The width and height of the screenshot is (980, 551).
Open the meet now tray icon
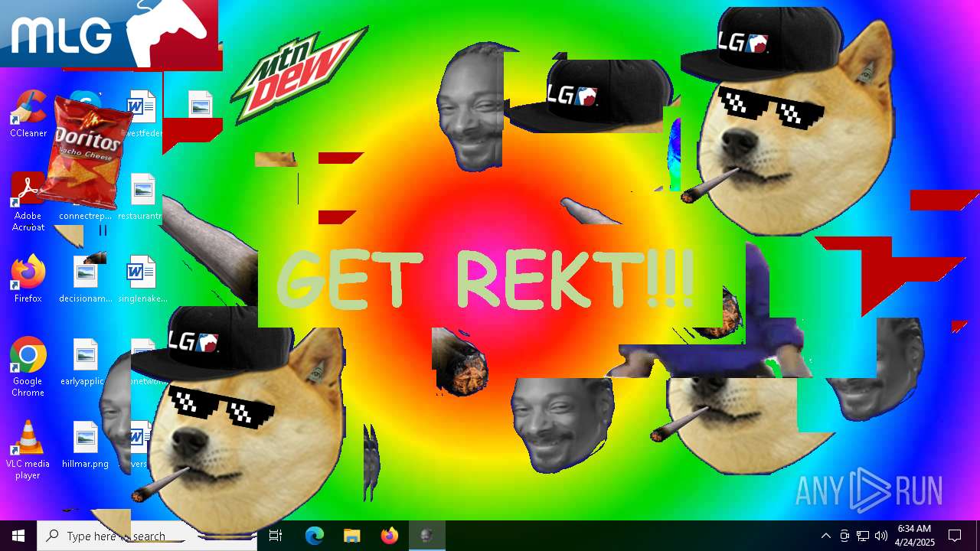click(844, 536)
